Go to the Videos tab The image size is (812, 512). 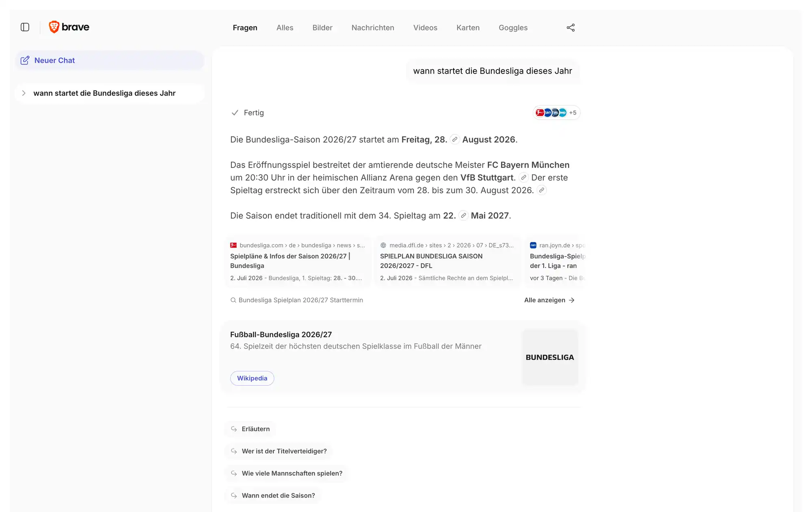[x=425, y=28]
